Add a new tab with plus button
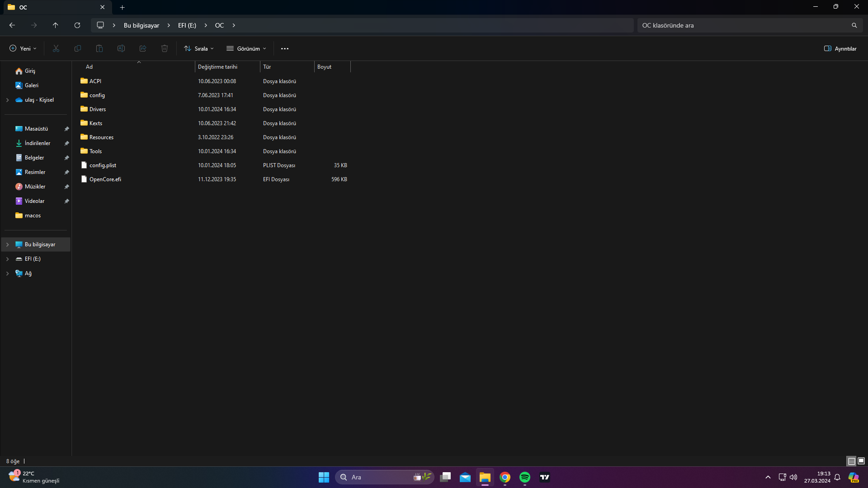Image resolution: width=868 pixels, height=488 pixels. point(122,7)
